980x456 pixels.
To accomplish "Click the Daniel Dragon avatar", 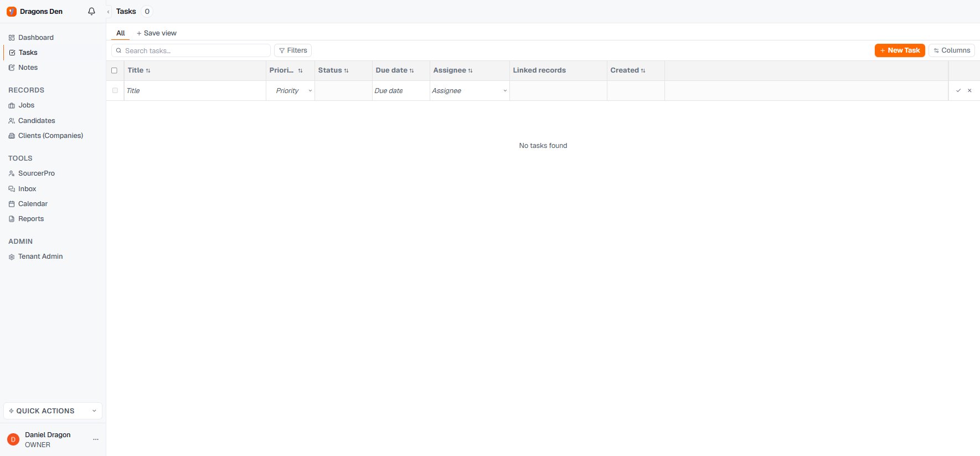I will pos(13,439).
